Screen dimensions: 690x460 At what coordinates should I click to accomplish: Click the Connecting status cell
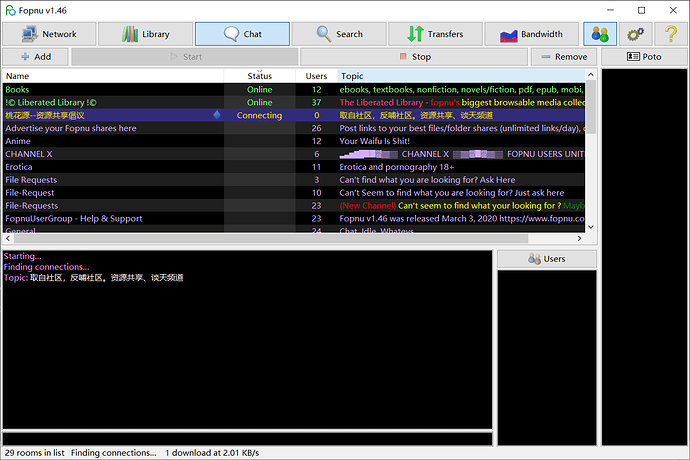(x=260, y=115)
